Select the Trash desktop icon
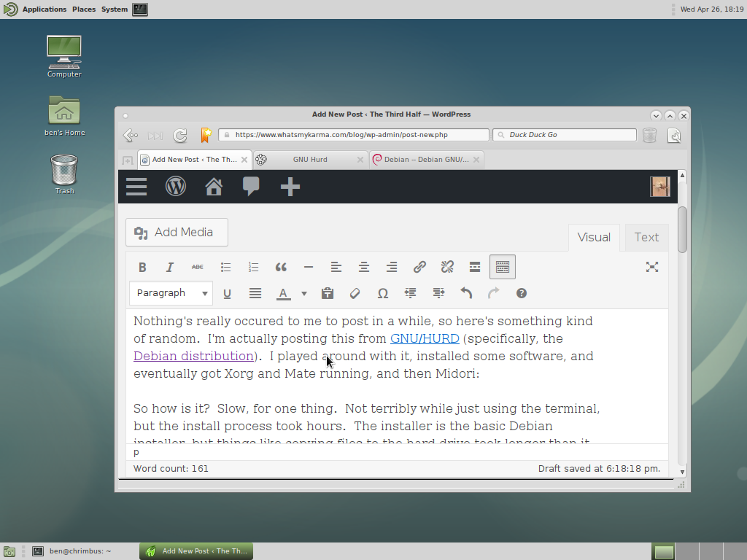 (64, 174)
